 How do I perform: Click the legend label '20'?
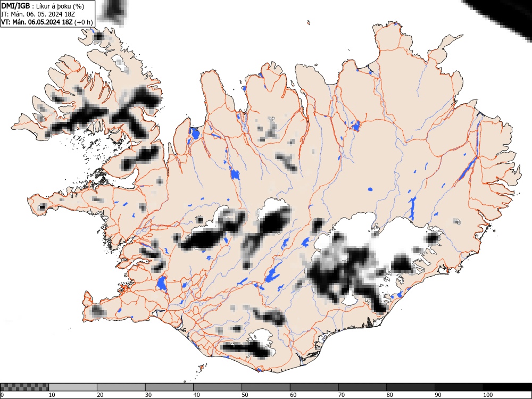100,395
